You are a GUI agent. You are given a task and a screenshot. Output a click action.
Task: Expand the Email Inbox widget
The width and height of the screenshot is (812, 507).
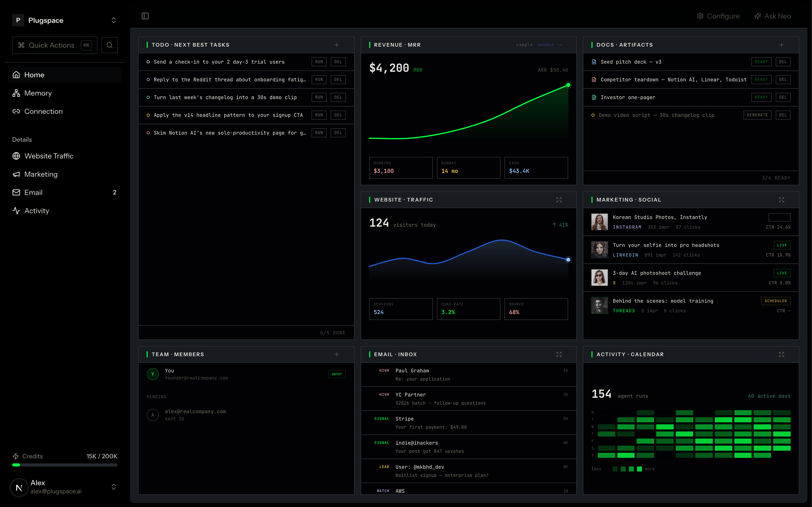pyautogui.click(x=559, y=354)
